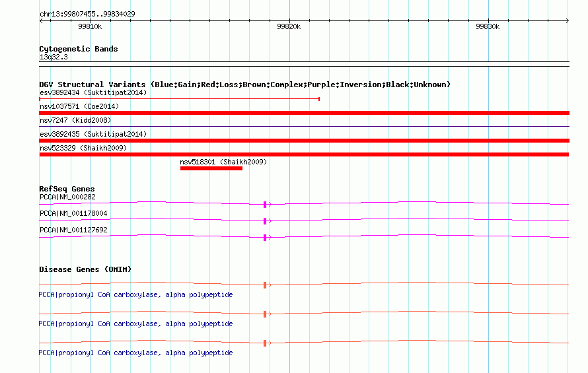Open the second PCCA propionyl CoA carboxylase link
Screen dimensions: 588x373
point(135,323)
